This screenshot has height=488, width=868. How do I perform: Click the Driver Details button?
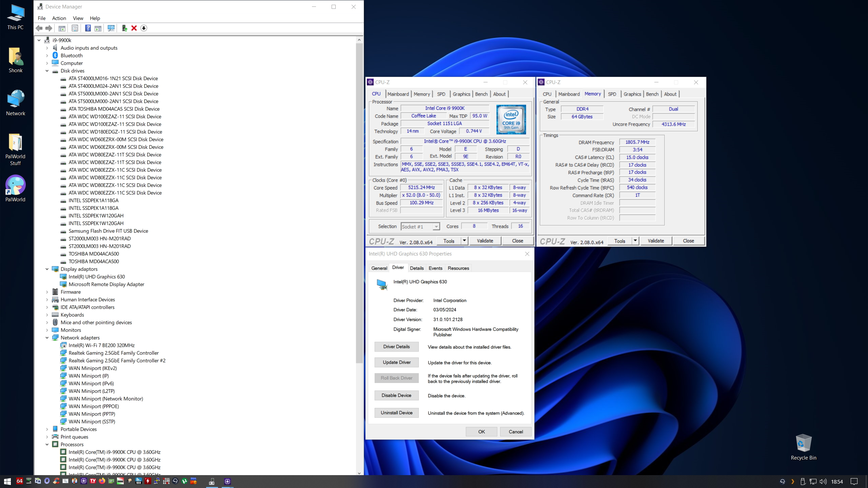[x=396, y=347]
